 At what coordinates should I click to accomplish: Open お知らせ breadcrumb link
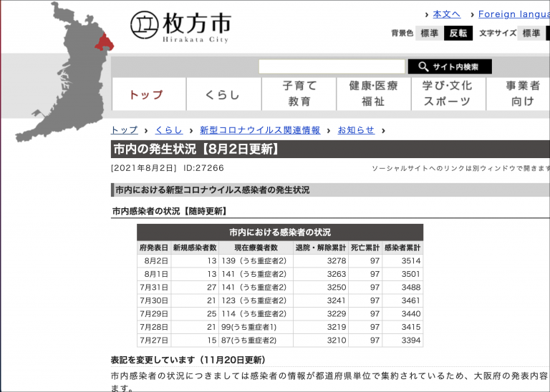pos(356,130)
